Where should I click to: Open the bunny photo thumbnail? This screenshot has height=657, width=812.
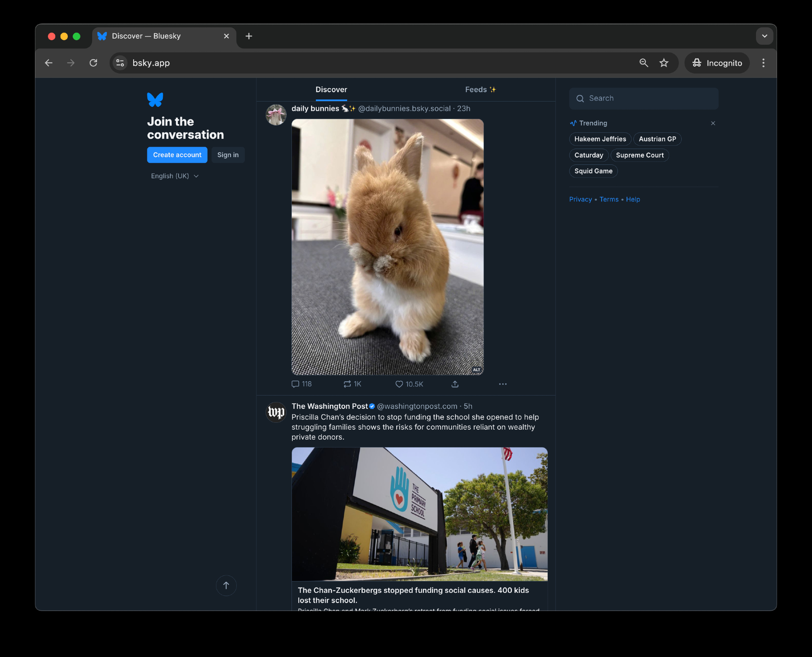387,246
